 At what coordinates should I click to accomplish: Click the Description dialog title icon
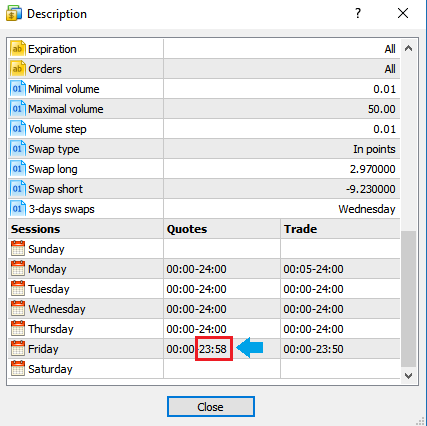point(14,14)
